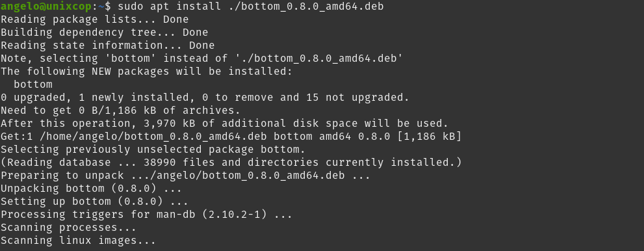This screenshot has width=644, height=251.
Task: Click 'Processing triggers for man-db' line
Action: click(x=146, y=215)
